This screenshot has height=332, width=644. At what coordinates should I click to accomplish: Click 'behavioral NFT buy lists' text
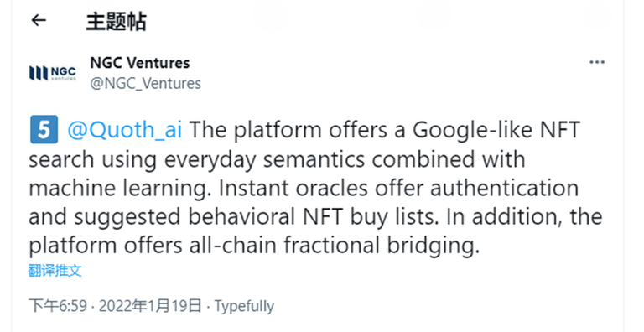314,217
